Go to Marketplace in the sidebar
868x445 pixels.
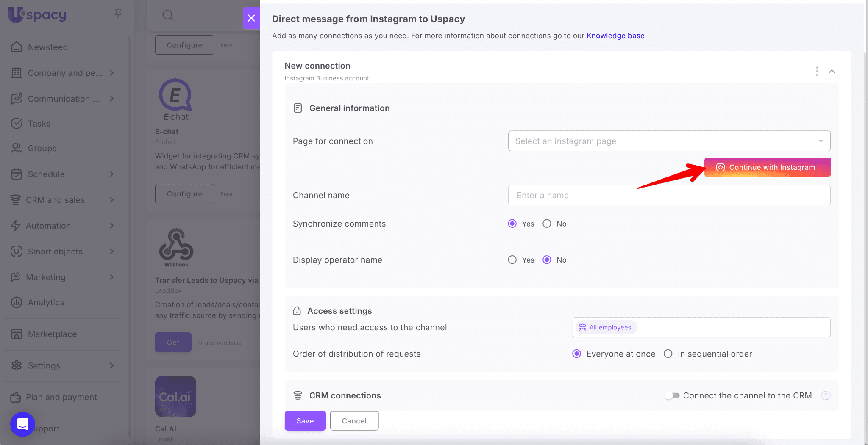(52, 334)
